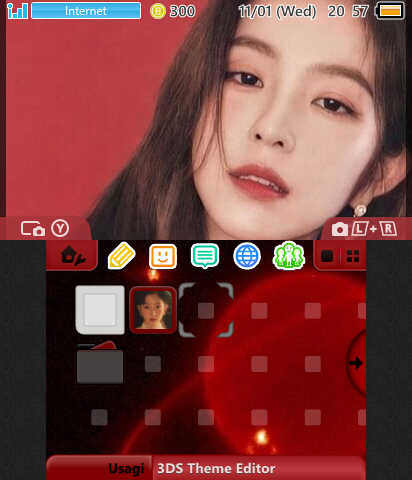This screenshot has height=480, width=412.
Task: Click the right arrow to scroll the menu
Action: [x=356, y=363]
